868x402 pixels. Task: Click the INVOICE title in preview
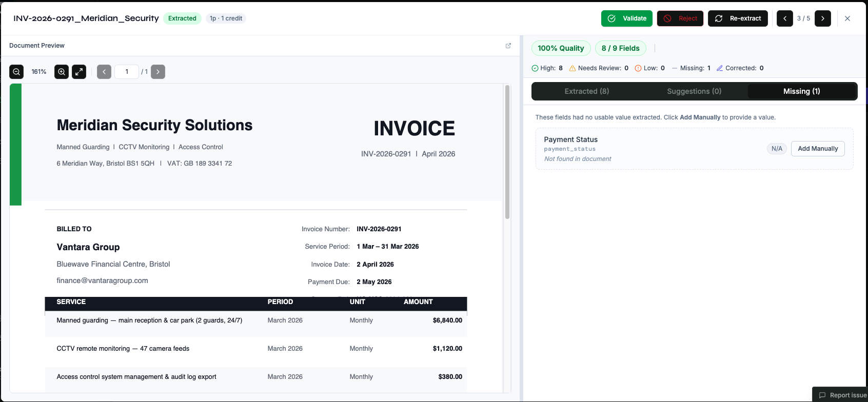(x=414, y=128)
